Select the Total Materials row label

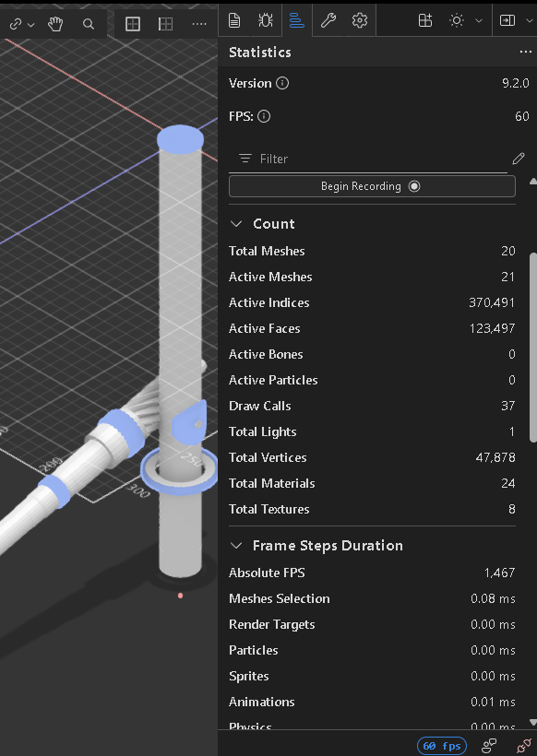(271, 483)
